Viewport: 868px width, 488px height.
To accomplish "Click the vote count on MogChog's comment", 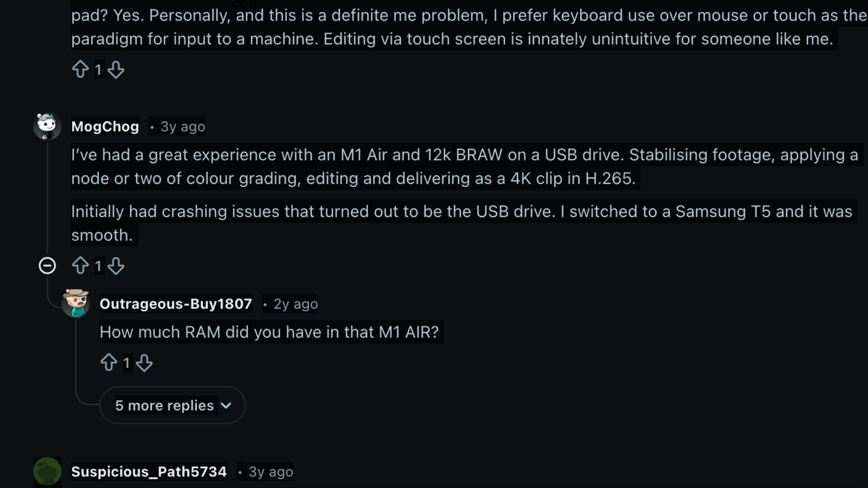I will (x=99, y=266).
